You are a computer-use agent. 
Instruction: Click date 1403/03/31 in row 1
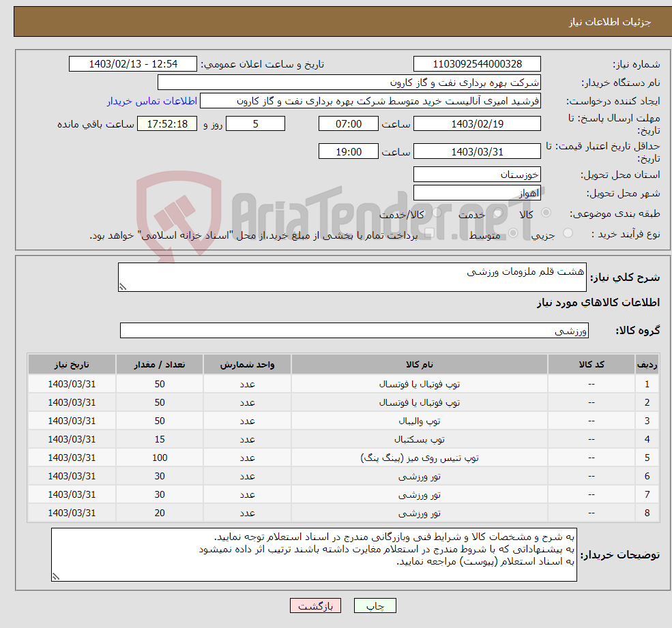coord(72,385)
